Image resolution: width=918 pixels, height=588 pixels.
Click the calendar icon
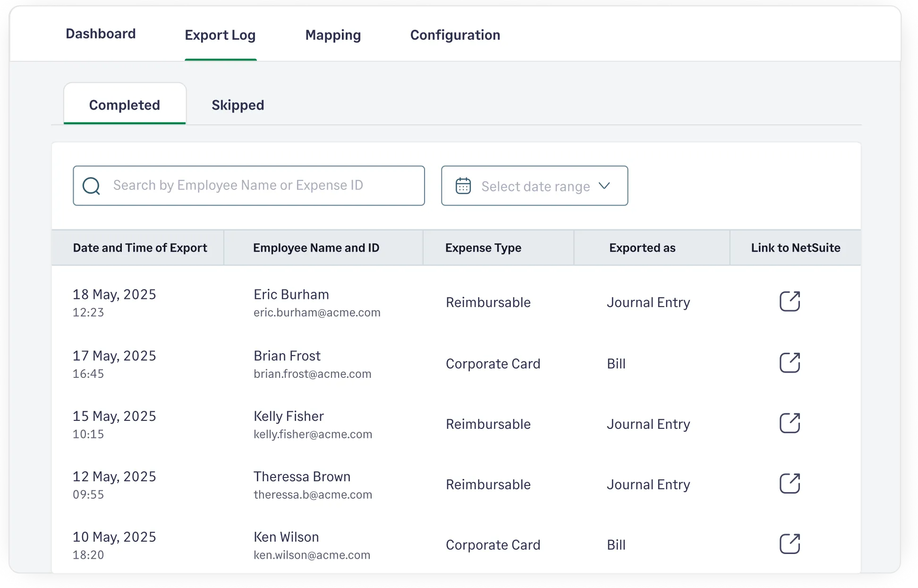tap(463, 186)
